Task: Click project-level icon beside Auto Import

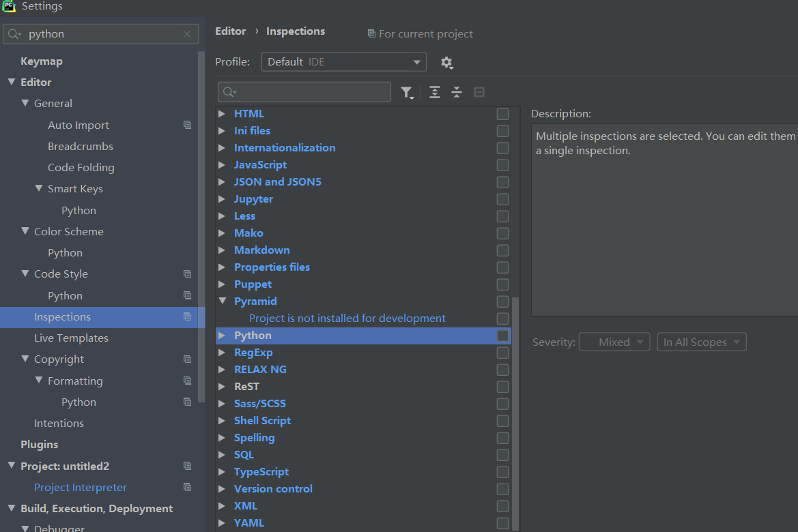Action: (x=187, y=125)
